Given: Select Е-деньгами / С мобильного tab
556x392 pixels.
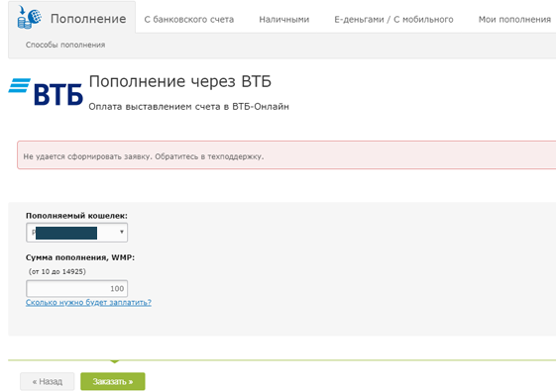Looking at the screenshot, I should click(393, 20).
